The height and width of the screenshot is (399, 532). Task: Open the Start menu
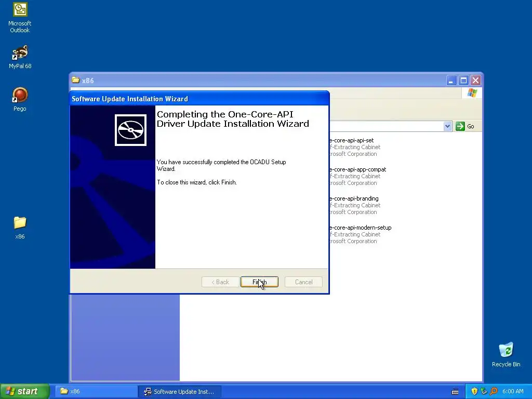(24, 391)
